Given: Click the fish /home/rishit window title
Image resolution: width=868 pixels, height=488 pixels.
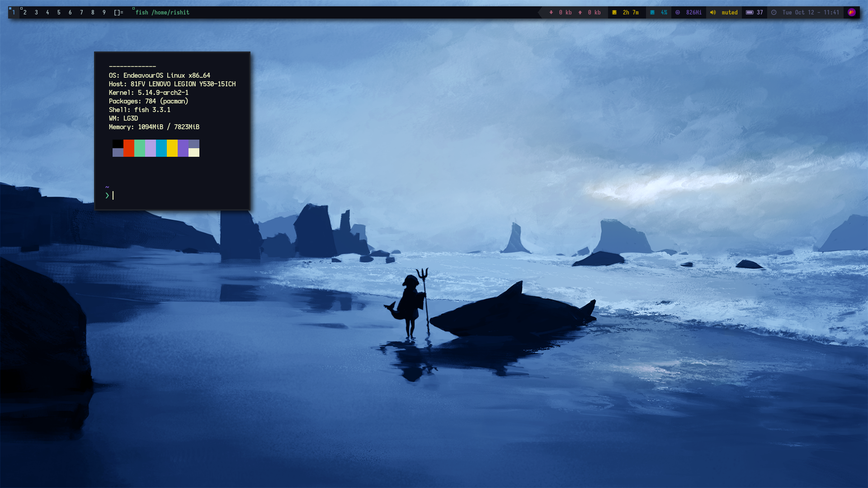Looking at the screenshot, I should pyautogui.click(x=162, y=13).
